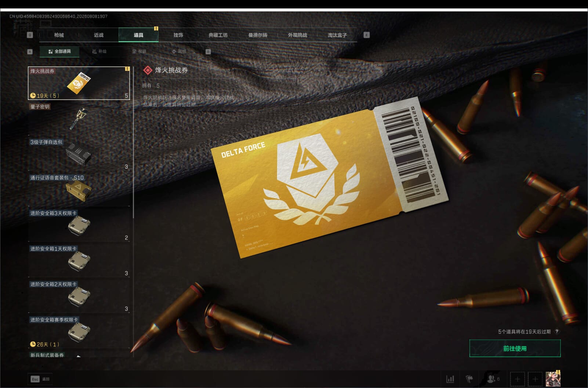Select the 烽火挑战券 item card

point(79,83)
